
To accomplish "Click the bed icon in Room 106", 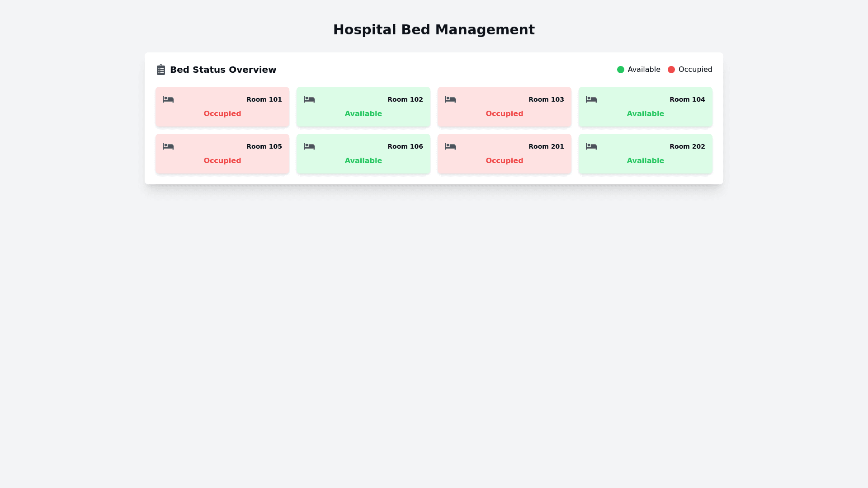I will tap(309, 146).
